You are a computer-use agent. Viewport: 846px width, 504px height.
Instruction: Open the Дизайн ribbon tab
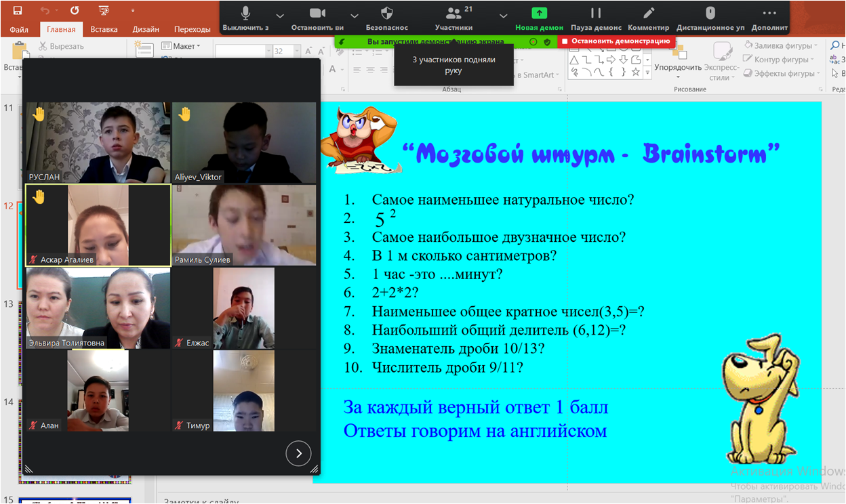146,29
